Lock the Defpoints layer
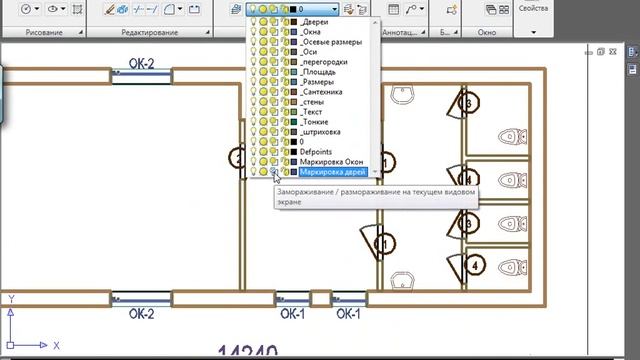The height and width of the screenshot is (360, 640). click(285, 152)
